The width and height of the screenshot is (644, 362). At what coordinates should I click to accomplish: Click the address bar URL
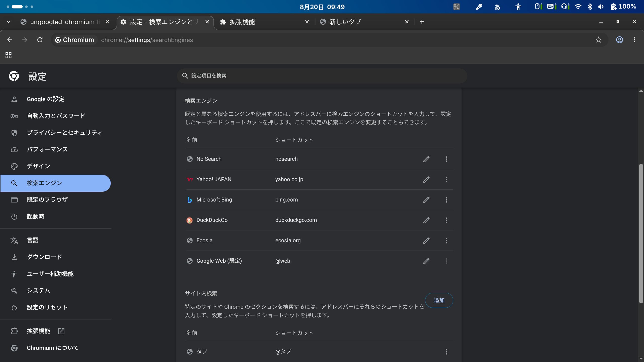click(147, 40)
